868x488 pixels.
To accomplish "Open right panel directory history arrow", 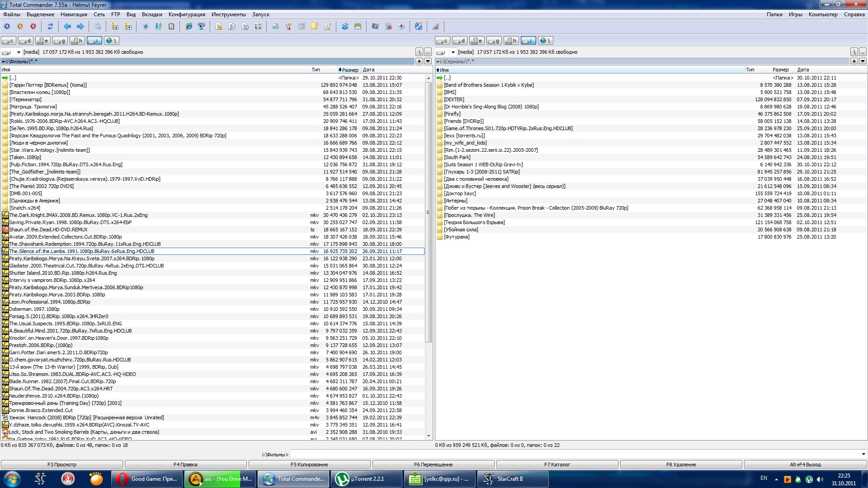I will point(863,61).
